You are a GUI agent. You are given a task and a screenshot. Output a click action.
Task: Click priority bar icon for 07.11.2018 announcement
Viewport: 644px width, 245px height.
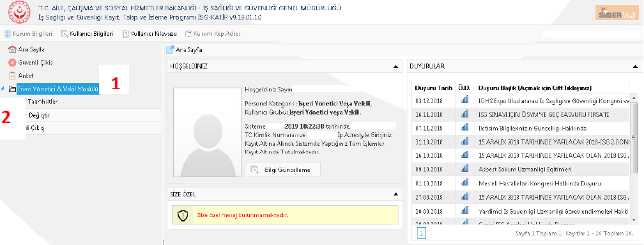click(465, 128)
